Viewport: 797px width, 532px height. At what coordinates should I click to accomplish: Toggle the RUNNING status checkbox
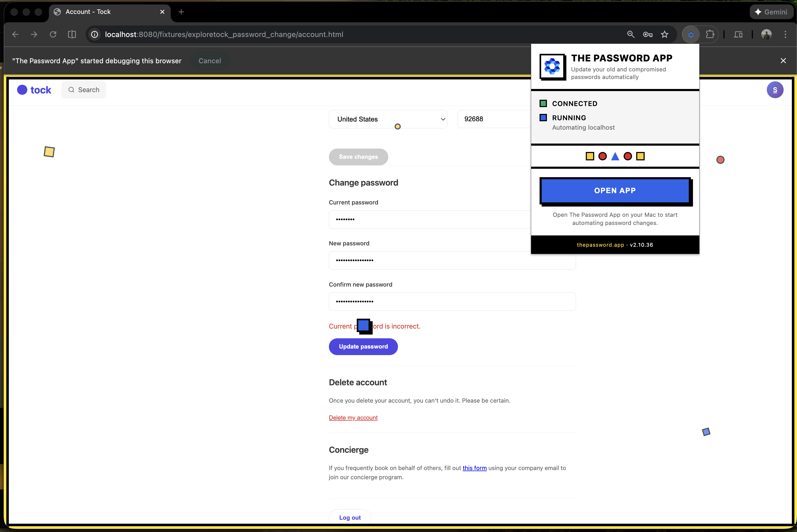tap(543, 117)
